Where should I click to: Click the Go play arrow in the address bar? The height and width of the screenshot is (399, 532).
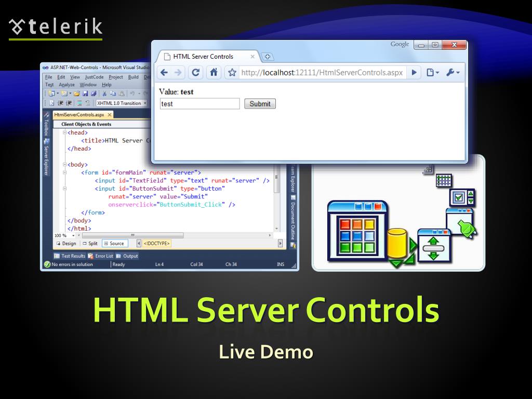414,72
